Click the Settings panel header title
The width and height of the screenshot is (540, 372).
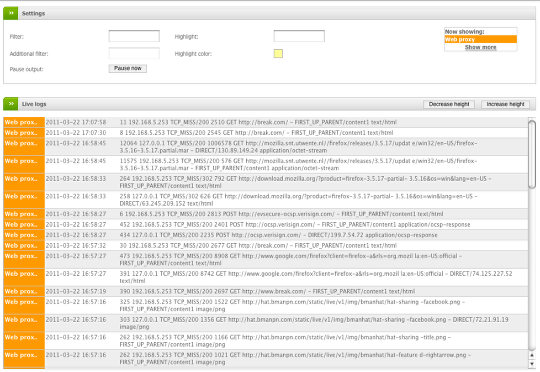pyautogui.click(x=33, y=13)
